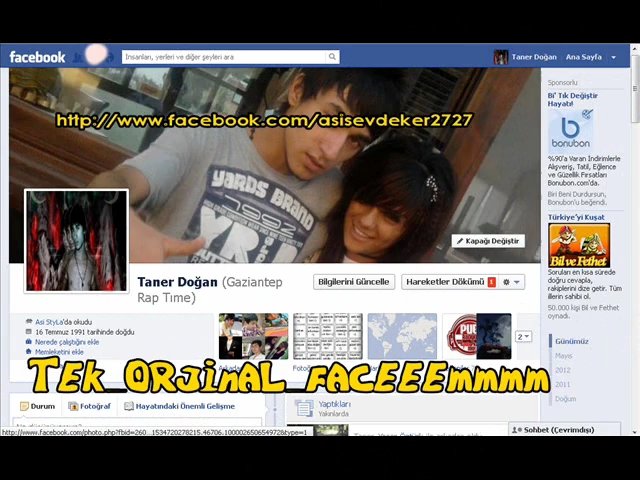Jump to Doğum on timeline

(x=565, y=399)
